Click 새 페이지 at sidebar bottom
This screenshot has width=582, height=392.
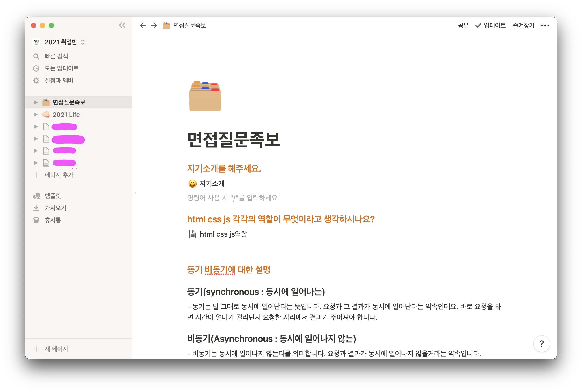tap(56, 349)
